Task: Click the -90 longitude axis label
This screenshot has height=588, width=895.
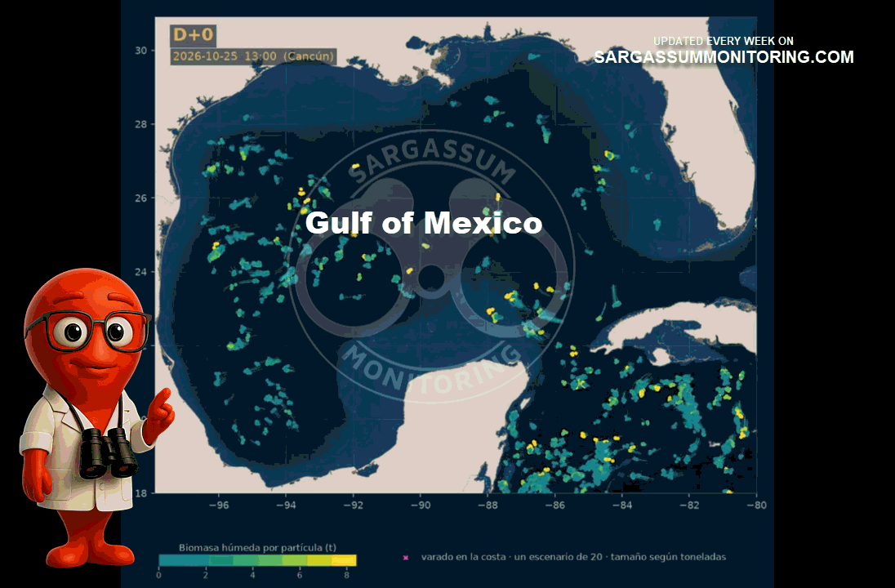Action: 421,506
